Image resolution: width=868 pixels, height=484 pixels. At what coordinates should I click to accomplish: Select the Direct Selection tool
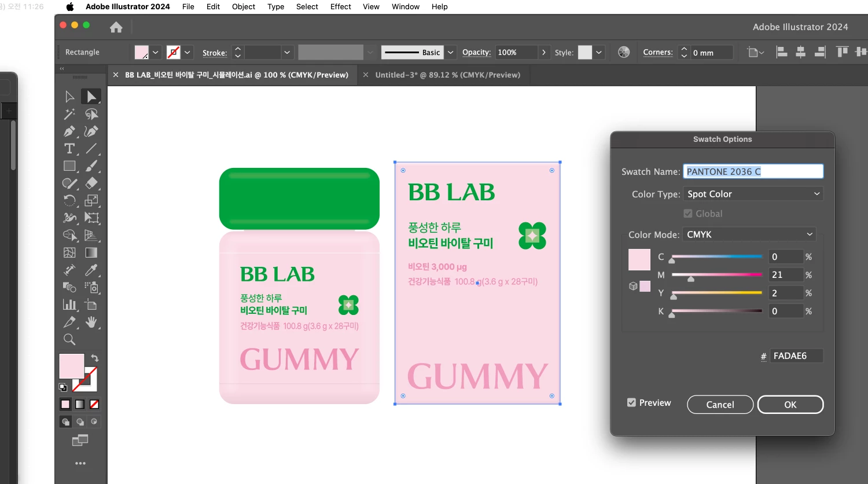(91, 96)
